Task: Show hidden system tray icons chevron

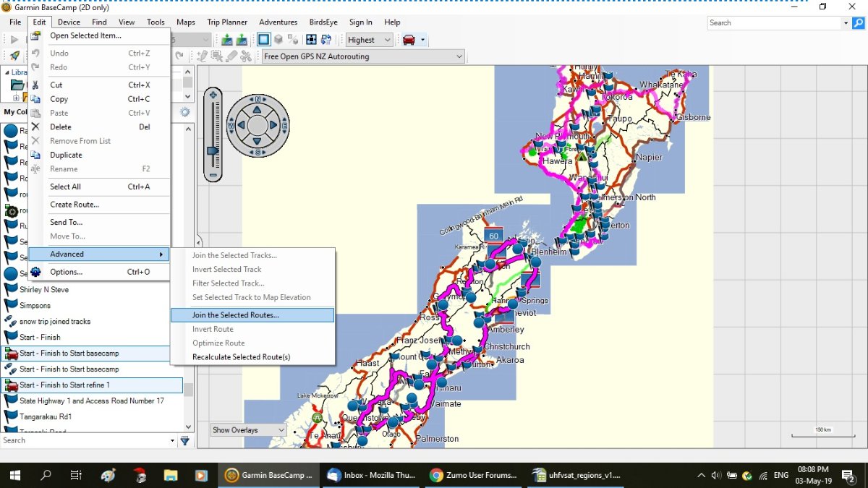Action: click(701, 475)
